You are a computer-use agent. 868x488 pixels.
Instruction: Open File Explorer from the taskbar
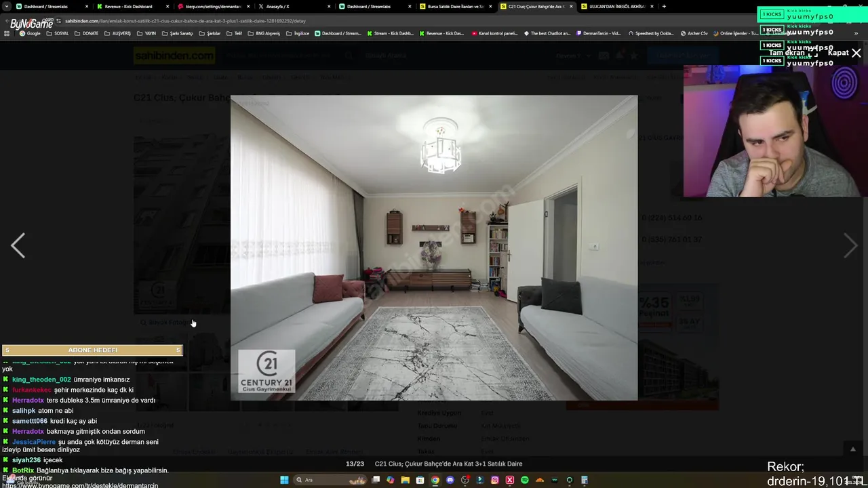[x=405, y=480]
